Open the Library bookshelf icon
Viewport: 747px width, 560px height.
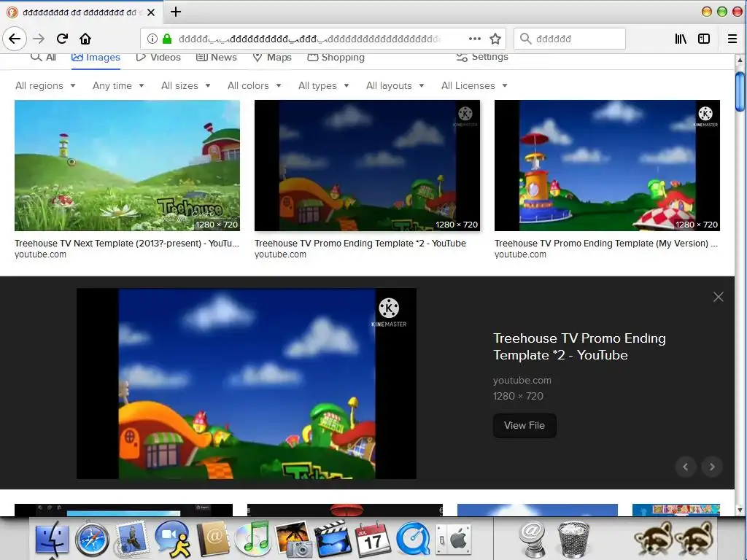(681, 39)
